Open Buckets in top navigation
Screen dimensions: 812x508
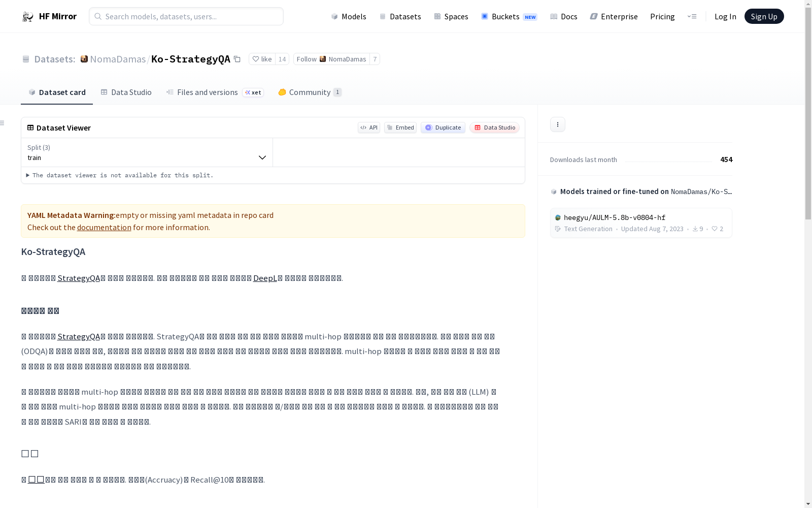pyautogui.click(x=509, y=16)
